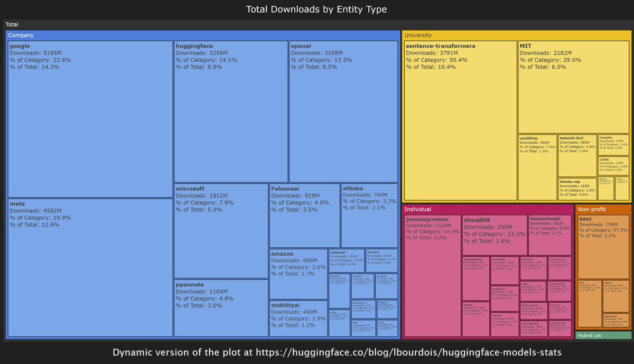Select the microsoft treemap tile
This screenshot has height=364, width=634.
(x=221, y=231)
